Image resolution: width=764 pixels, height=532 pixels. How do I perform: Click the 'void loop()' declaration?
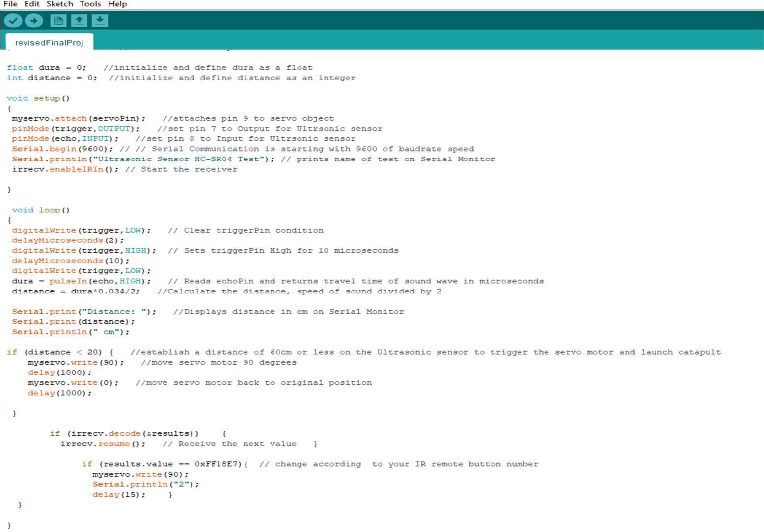(x=41, y=210)
